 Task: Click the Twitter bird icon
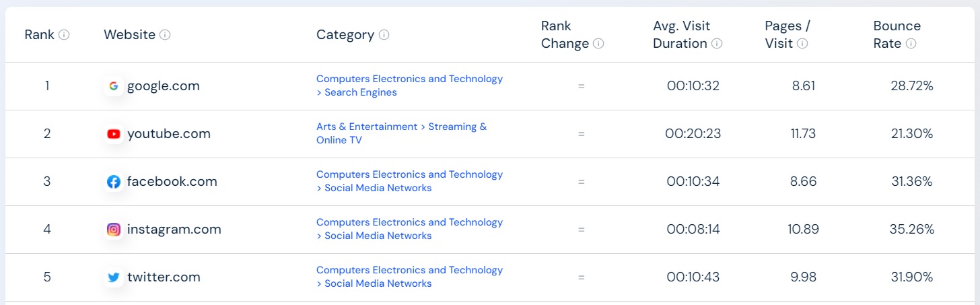114,277
